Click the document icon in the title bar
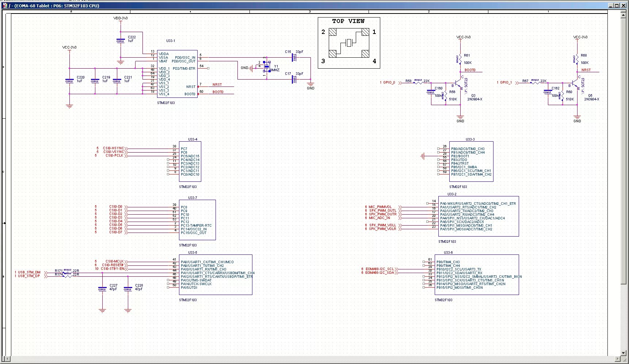 (x=5, y=5)
